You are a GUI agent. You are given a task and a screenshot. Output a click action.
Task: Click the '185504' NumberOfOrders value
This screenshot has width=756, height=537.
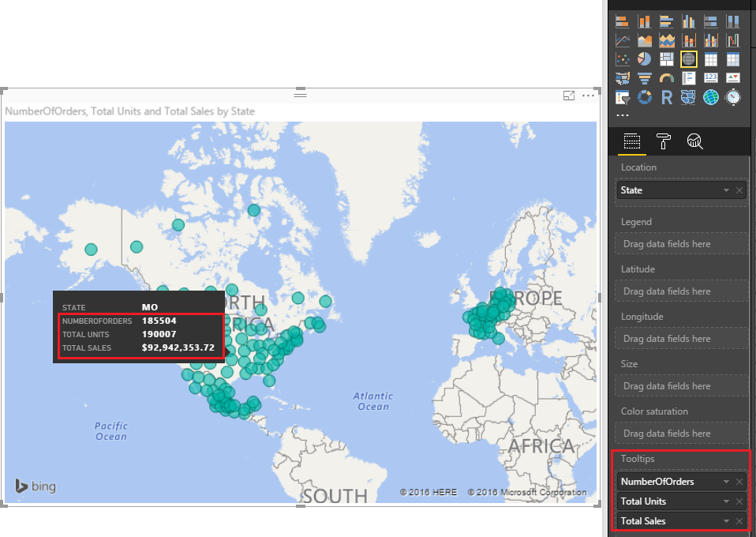tap(159, 321)
